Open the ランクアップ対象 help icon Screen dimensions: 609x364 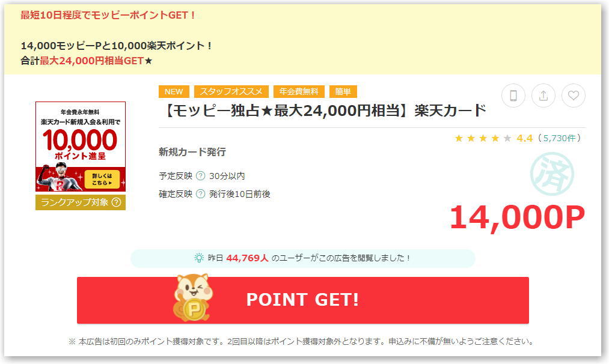[116, 202]
